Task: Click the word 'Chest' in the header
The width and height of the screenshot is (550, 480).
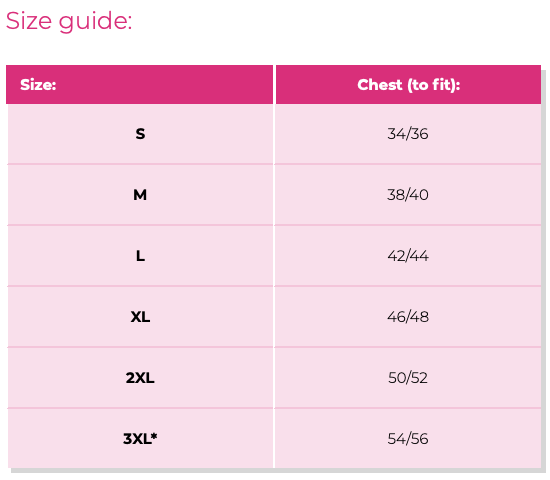Action: coord(380,85)
